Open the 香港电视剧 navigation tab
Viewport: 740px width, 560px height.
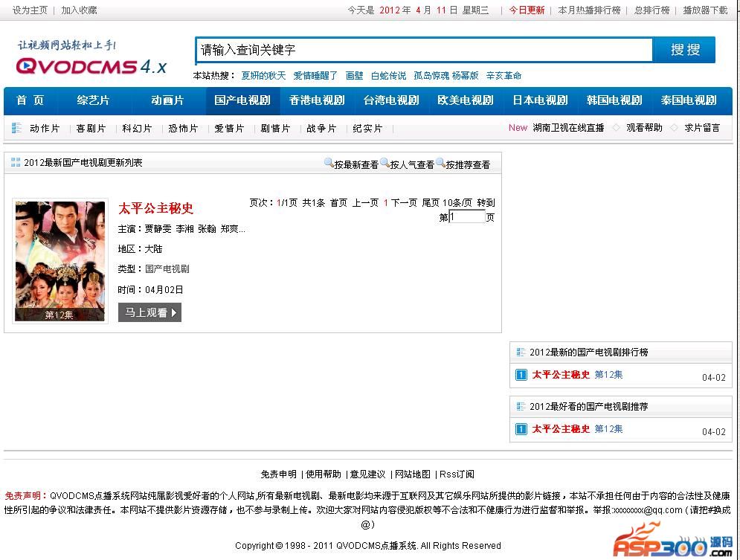pos(317,100)
